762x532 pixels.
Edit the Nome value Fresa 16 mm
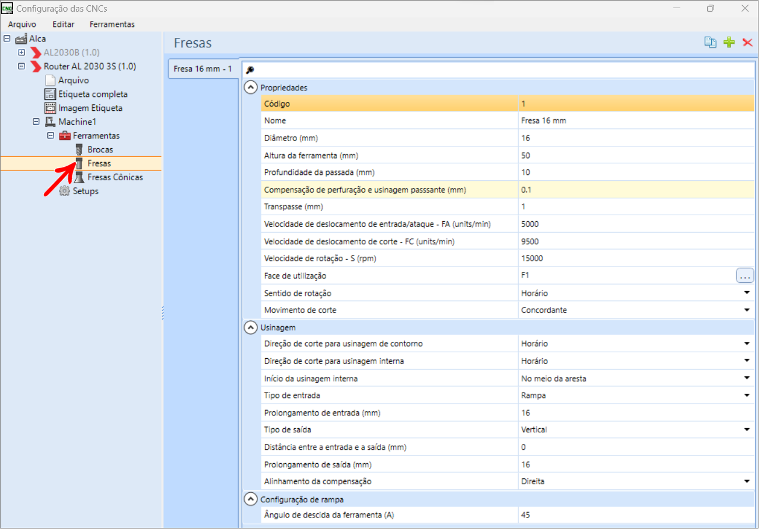pyautogui.click(x=636, y=121)
